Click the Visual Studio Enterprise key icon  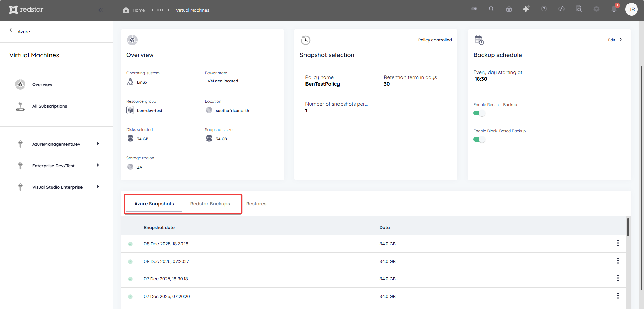pyautogui.click(x=20, y=187)
